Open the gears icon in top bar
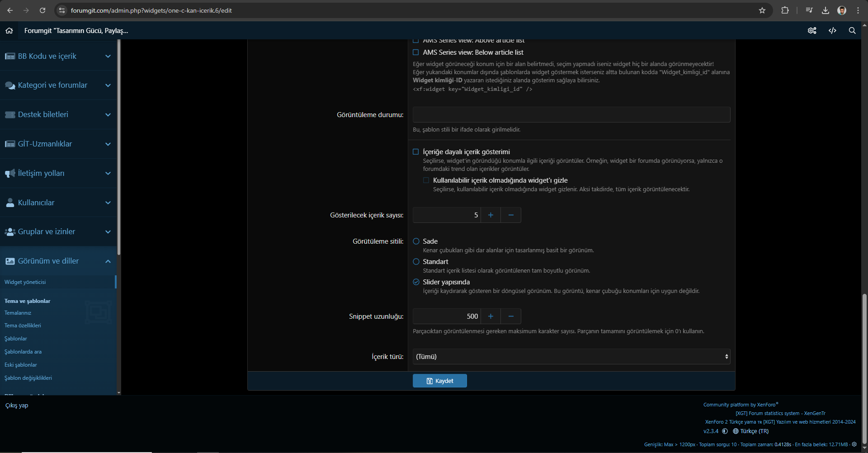Screen dimensions: 868x453 pyautogui.click(x=812, y=31)
